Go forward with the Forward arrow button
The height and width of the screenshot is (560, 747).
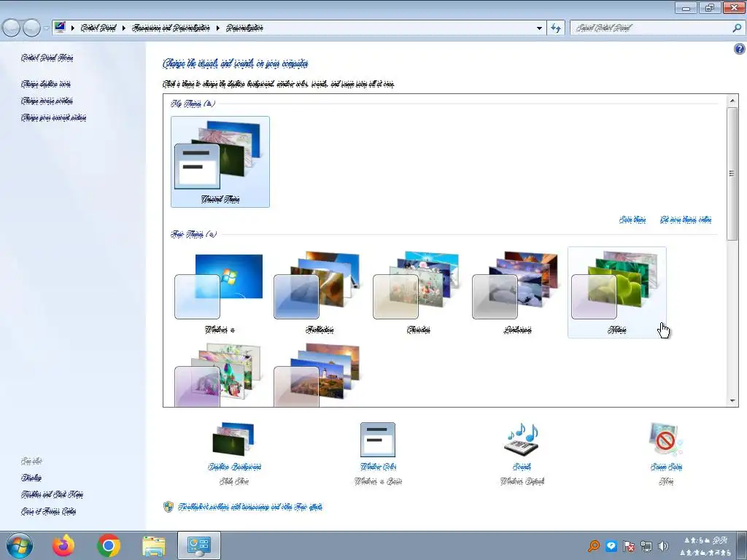point(31,28)
